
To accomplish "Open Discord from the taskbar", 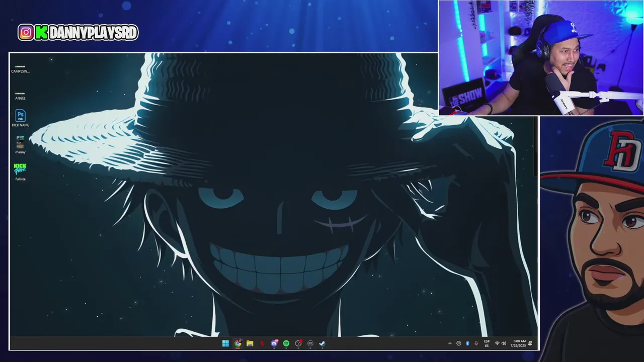I will coord(274,343).
